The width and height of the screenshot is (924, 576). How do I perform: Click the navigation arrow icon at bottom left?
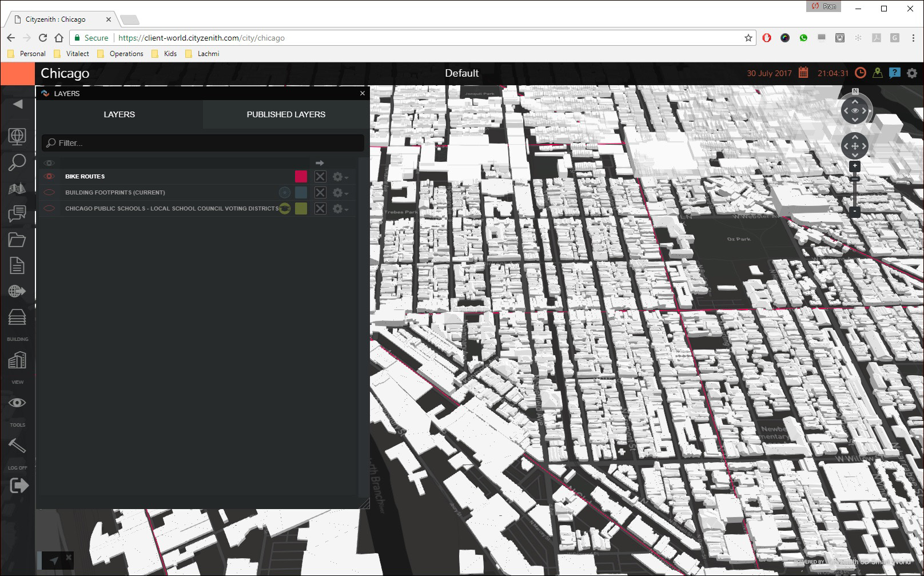(54, 560)
